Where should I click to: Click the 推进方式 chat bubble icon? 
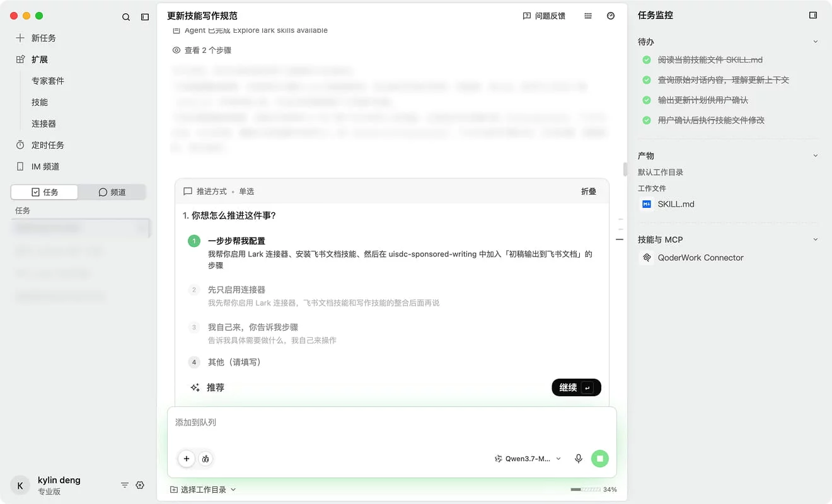pos(188,192)
